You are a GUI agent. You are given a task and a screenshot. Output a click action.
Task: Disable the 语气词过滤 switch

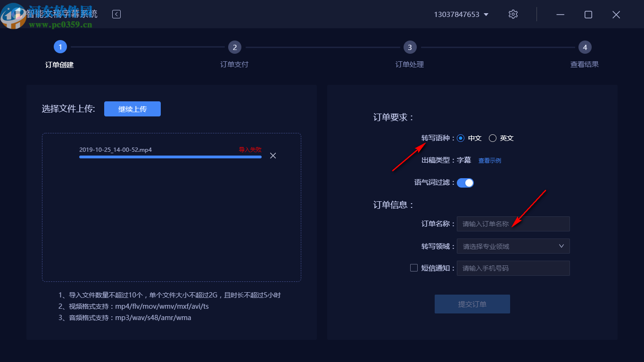[x=465, y=182]
